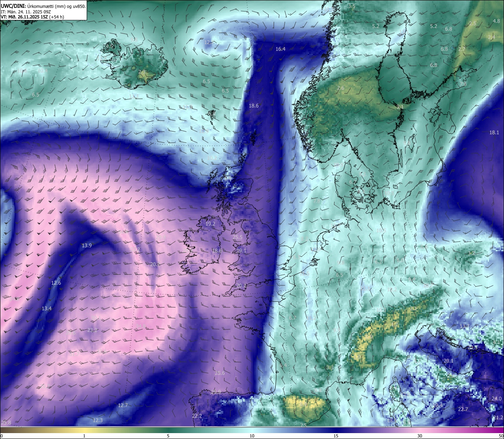Click the 24.0 value in the bottom right
The width and height of the screenshot is (504, 439).
[497, 398]
